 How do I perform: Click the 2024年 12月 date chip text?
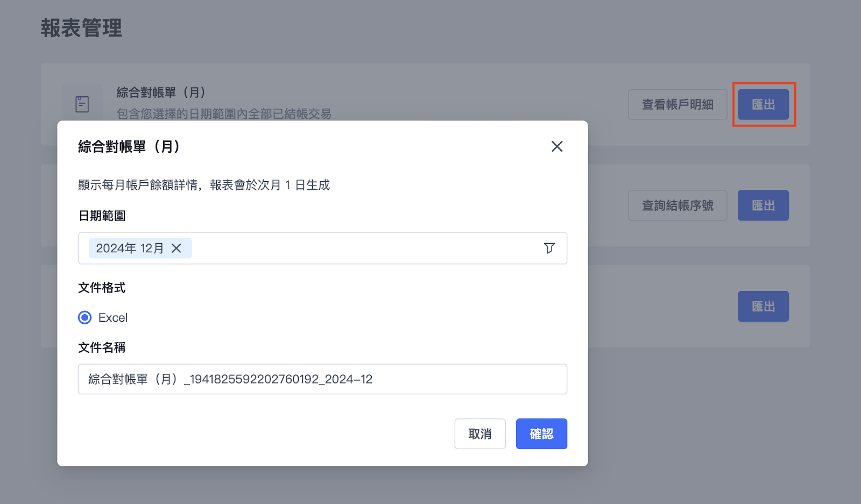[130, 248]
